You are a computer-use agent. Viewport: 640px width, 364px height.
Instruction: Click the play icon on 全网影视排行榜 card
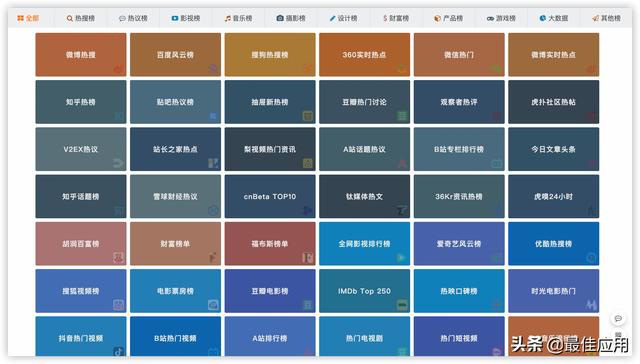click(x=402, y=257)
